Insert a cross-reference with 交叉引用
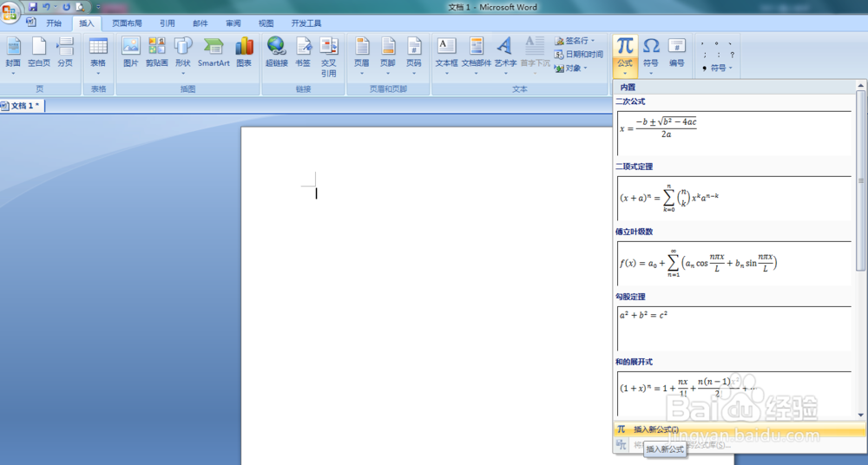 (x=329, y=56)
